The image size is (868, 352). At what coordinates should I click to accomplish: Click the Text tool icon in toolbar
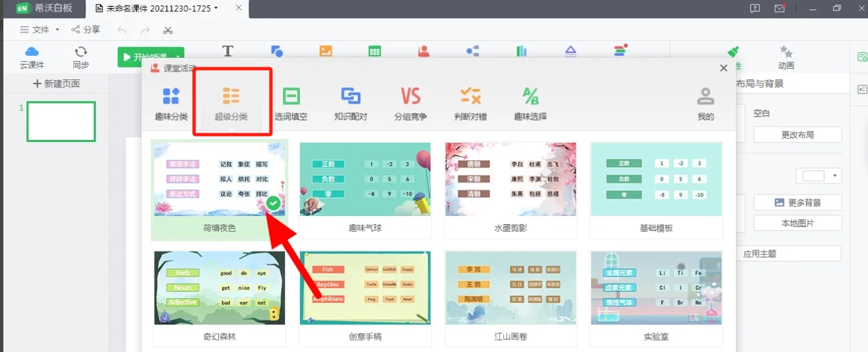pos(228,51)
